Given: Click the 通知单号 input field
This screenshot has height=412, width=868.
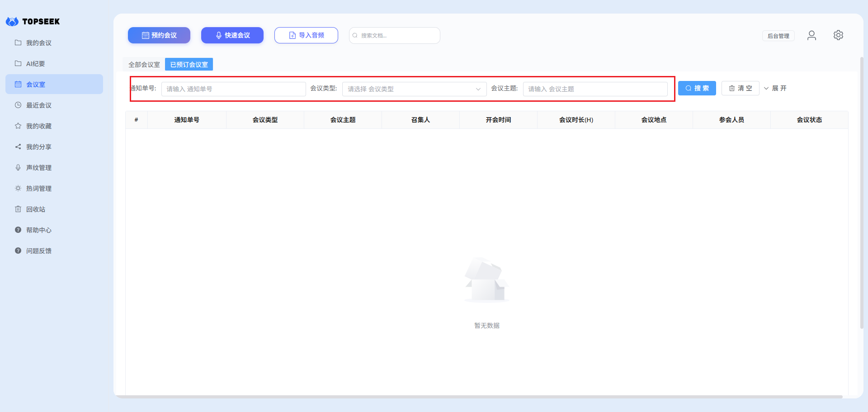Looking at the screenshot, I should 233,89.
